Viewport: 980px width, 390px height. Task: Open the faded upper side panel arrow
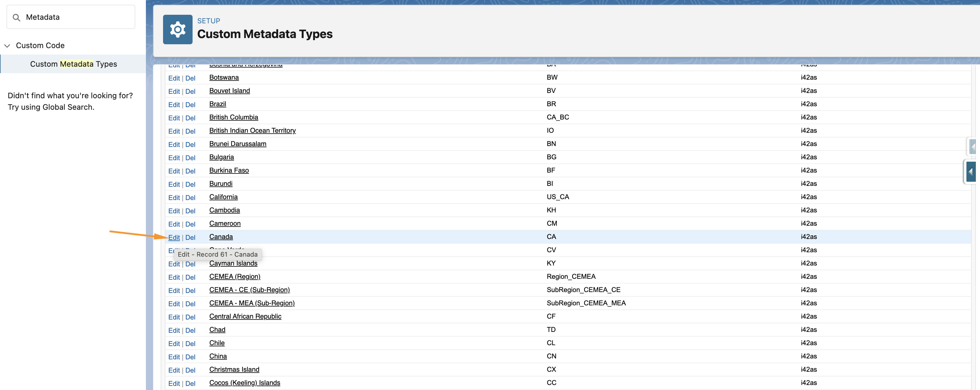click(x=973, y=146)
